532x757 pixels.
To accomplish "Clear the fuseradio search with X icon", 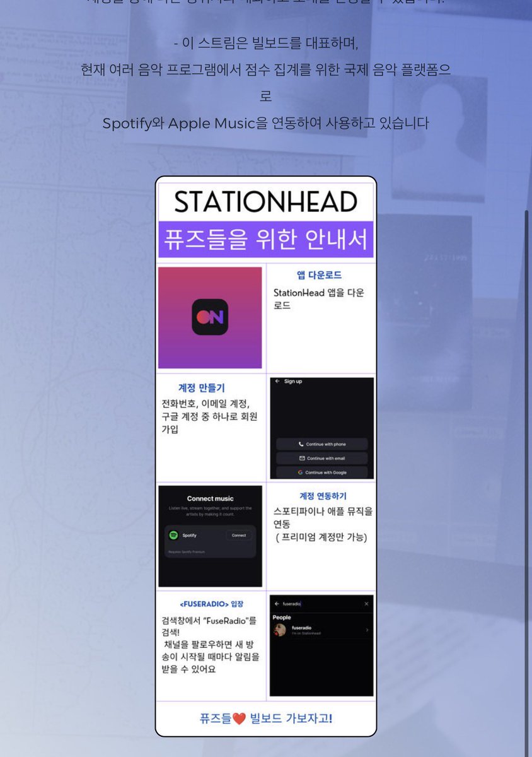I will [366, 604].
